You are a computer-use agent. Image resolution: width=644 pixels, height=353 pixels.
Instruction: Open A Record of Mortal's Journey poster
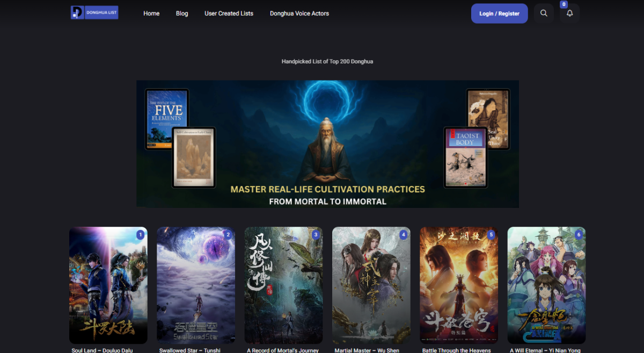coord(283,285)
